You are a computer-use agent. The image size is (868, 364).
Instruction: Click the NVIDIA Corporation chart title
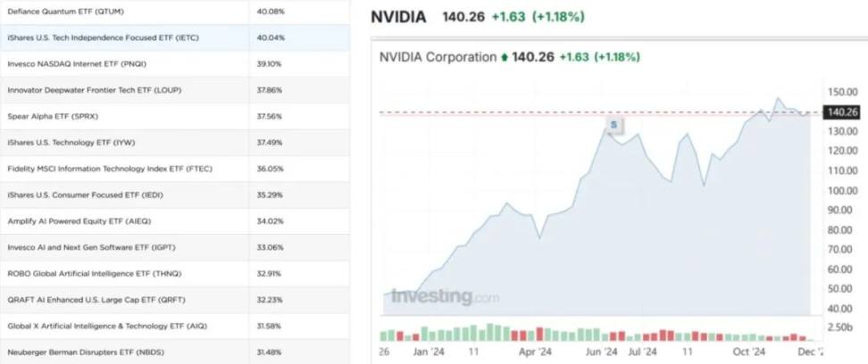[x=438, y=57]
